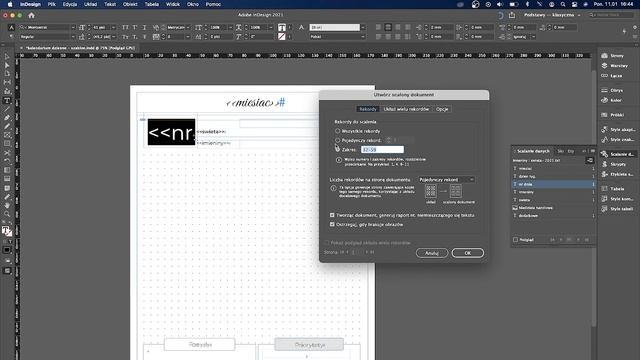The width and height of the screenshot is (640, 360).
Task: Open the macOS Spotlight search icon
Action: point(563,4)
